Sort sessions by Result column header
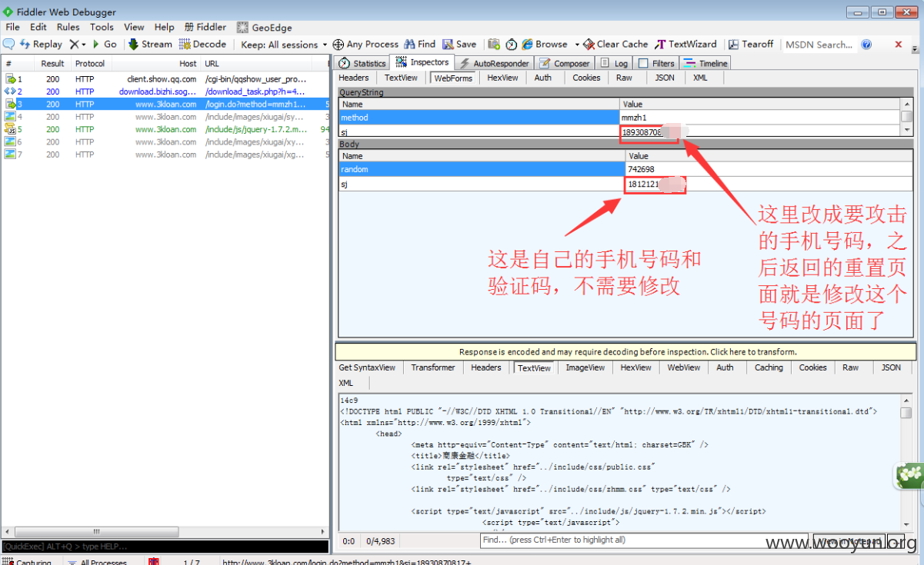The image size is (924, 565). [x=53, y=64]
